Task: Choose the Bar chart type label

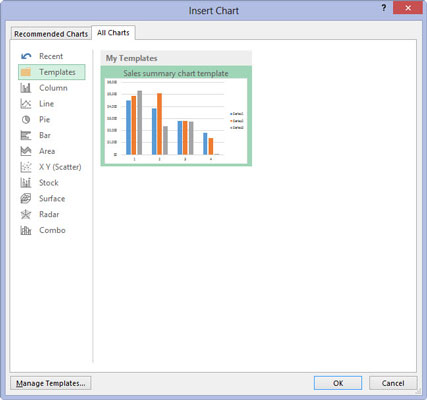Action: [x=45, y=135]
